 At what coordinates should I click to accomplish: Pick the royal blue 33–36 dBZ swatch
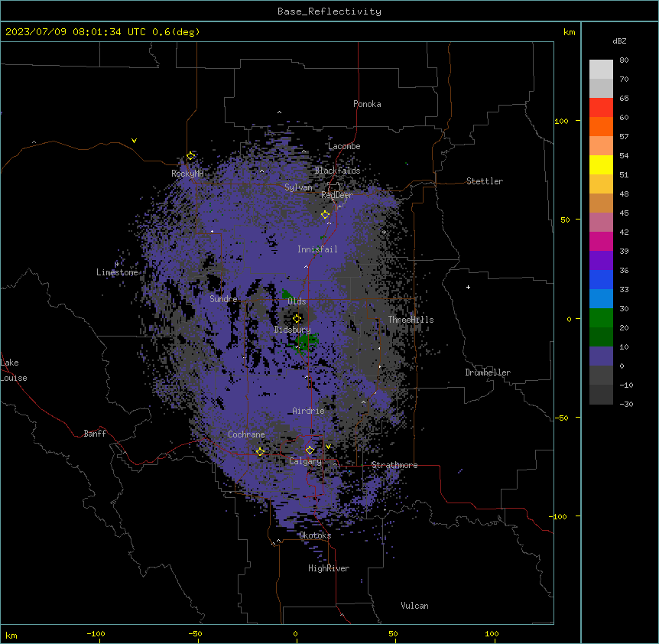point(601,279)
